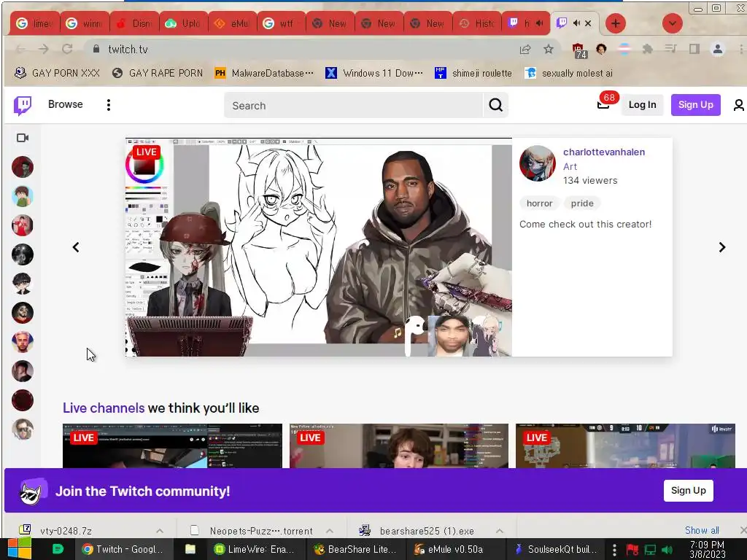Switch to the winm Google tab
Screen dimensions: 747x560
tap(86, 23)
